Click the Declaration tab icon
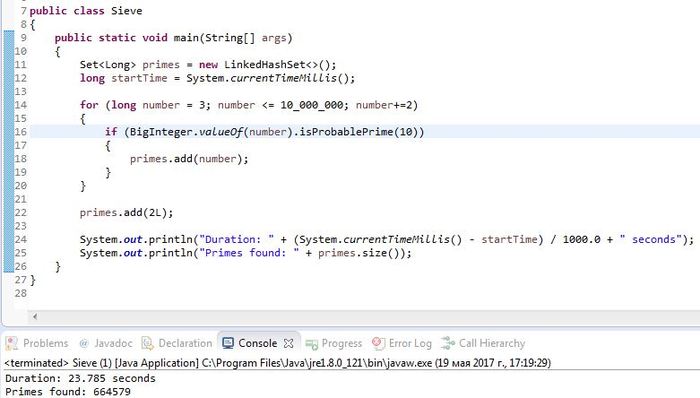700x398 pixels. [x=147, y=343]
